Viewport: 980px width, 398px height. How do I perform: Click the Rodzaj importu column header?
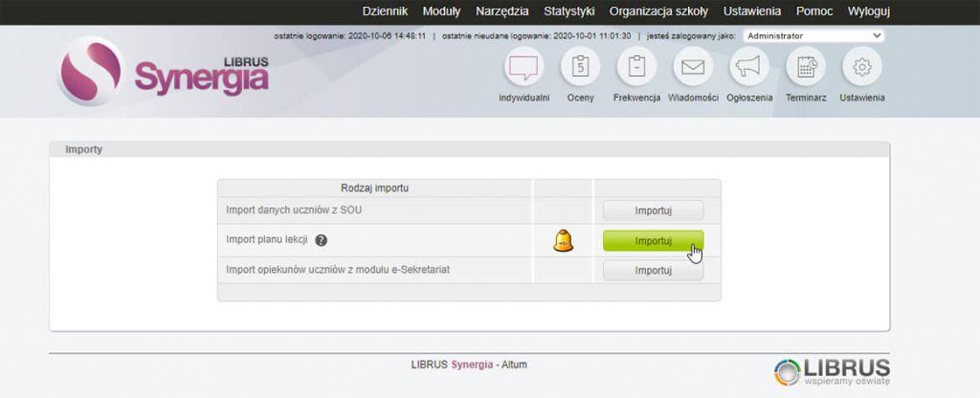[x=375, y=188]
